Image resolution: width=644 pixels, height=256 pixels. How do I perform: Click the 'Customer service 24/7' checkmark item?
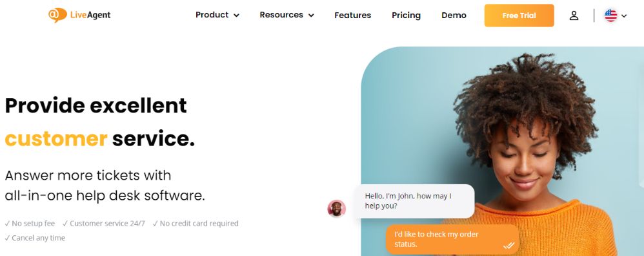coord(103,224)
